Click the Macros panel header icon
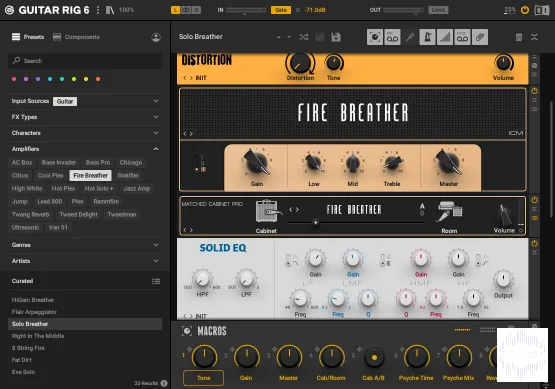 (187, 331)
